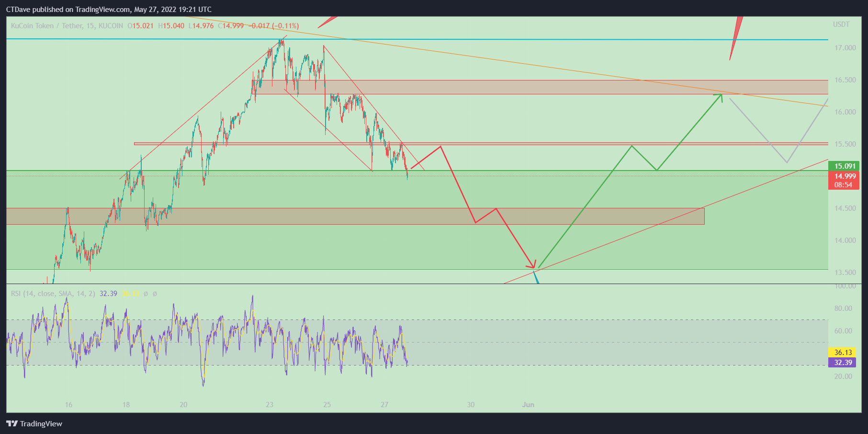
Task: Select the green arrowhead pointing at resistance zone
Action: [719, 97]
